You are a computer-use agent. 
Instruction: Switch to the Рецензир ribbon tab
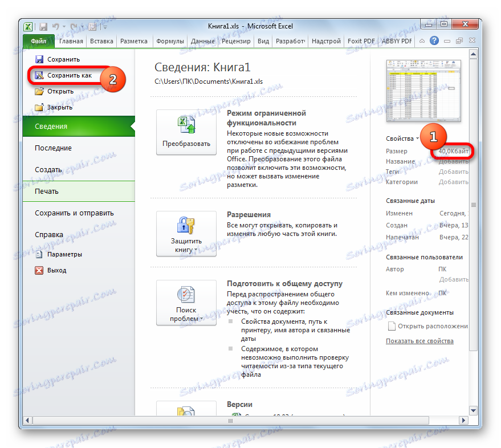(236, 41)
